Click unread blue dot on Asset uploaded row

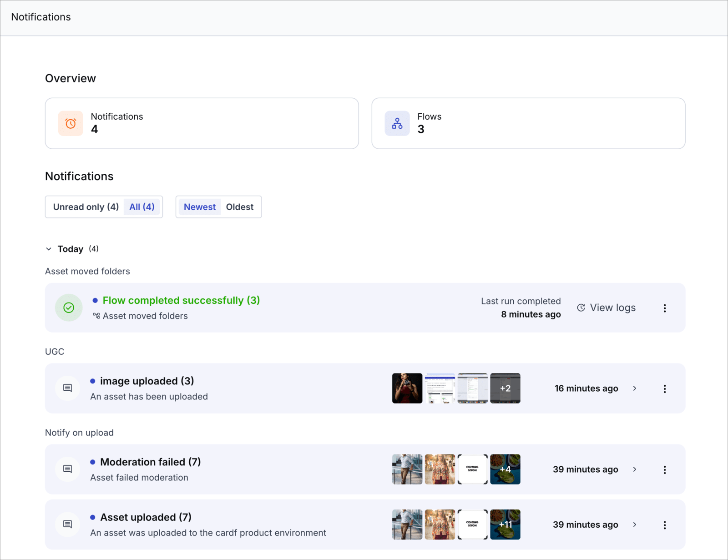coord(93,517)
